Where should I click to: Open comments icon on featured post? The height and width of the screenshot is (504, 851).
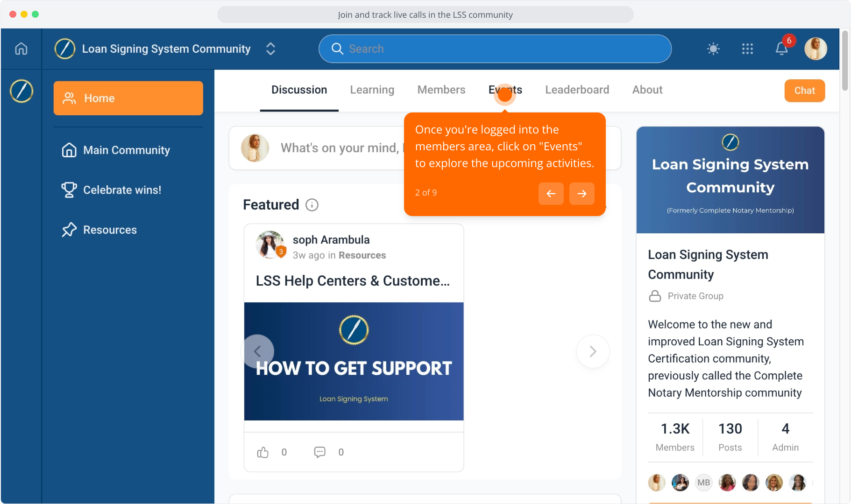click(320, 452)
